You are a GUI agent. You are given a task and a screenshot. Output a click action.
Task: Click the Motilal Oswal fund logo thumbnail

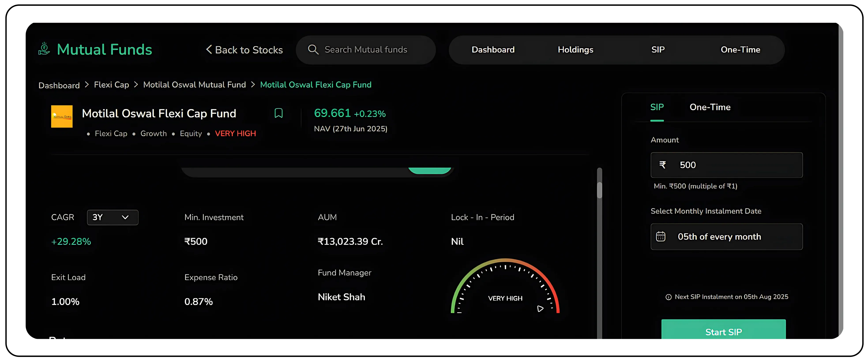point(62,116)
